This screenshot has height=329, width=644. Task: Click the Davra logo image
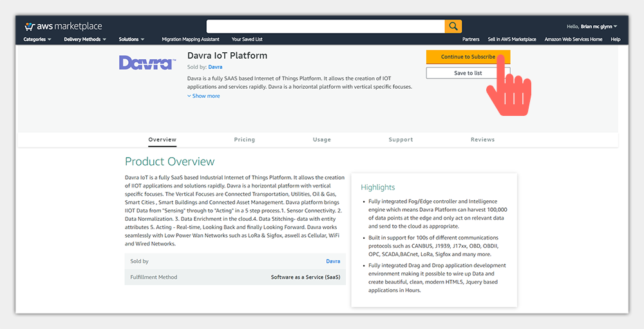[147, 62]
